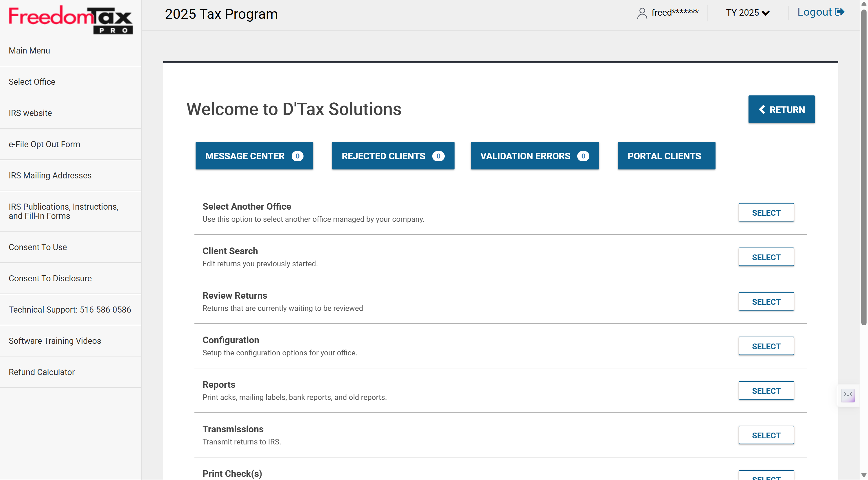Click SELECT for Reports
This screenshot has width=868, height=480.
pos(766,391)
